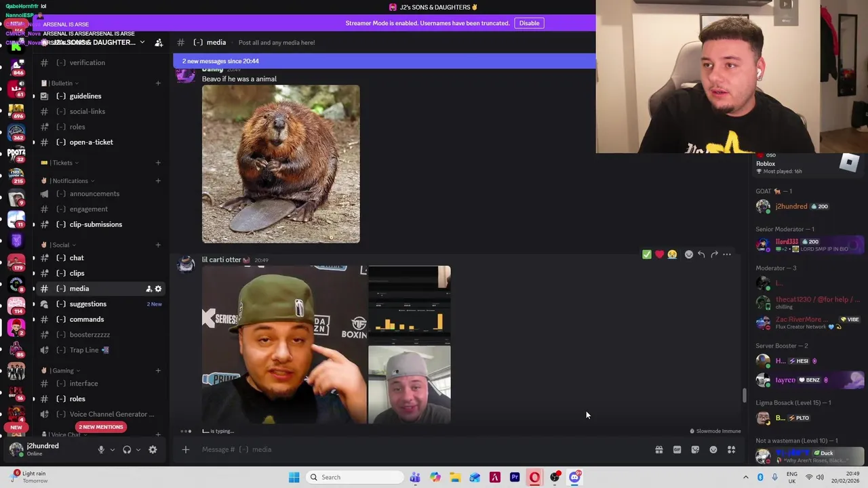Viewport: 868px width, 488px height.
Task: Expand microphone input options arrow
Action: [113, 449]
